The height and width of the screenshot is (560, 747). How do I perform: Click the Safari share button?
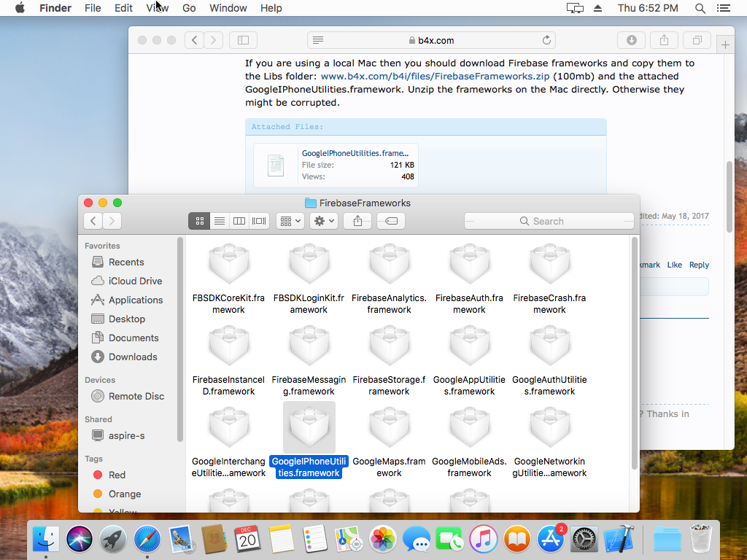click(664, 40)
